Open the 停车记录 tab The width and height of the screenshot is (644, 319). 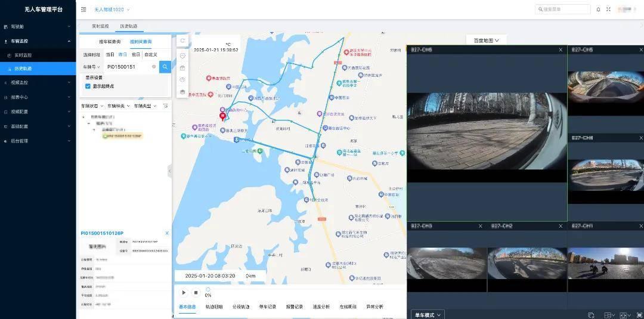tap(268, 306)
